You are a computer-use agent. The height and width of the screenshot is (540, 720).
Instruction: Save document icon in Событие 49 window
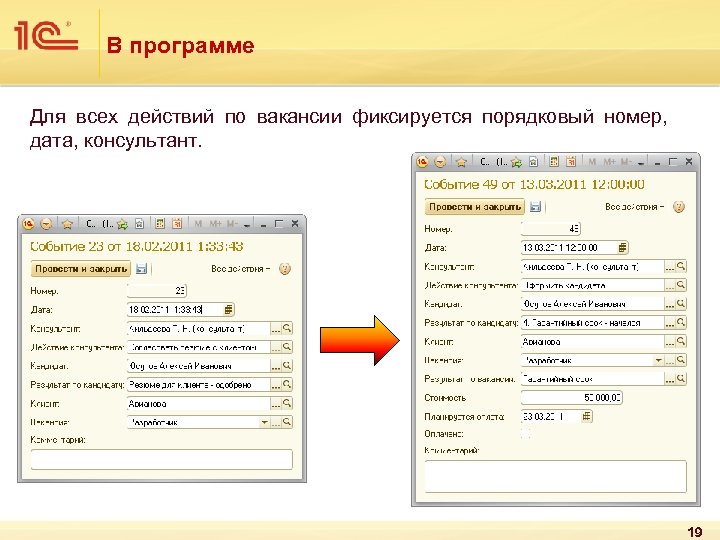(535, 207)
